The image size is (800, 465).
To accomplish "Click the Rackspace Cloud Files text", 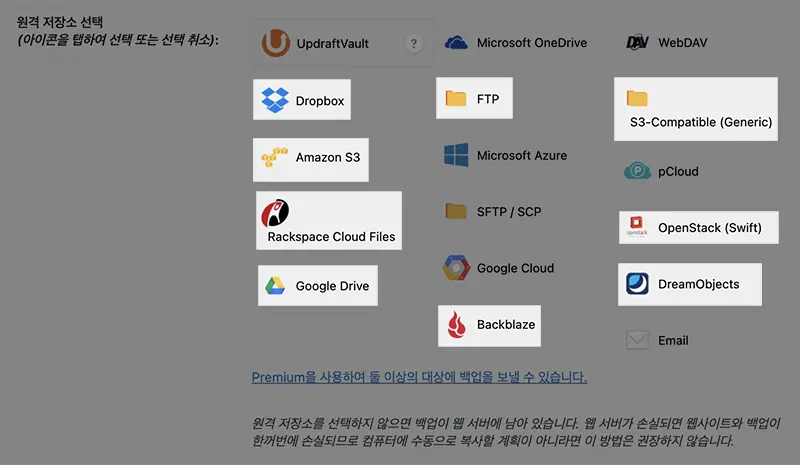I will [332, 237].
